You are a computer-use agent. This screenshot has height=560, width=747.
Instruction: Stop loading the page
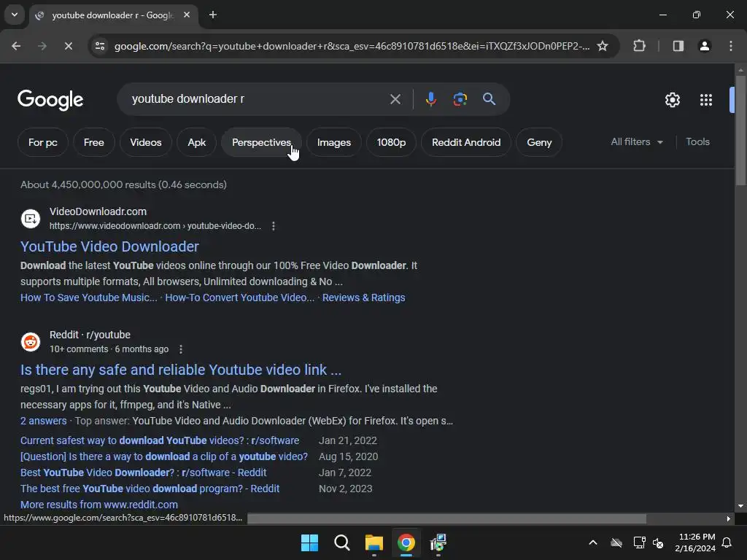(68, 46)
